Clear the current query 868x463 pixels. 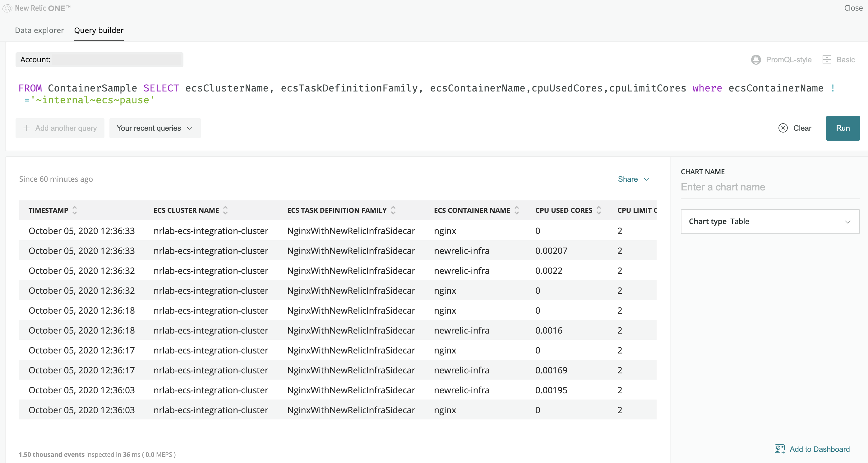(x=795, y=128)
